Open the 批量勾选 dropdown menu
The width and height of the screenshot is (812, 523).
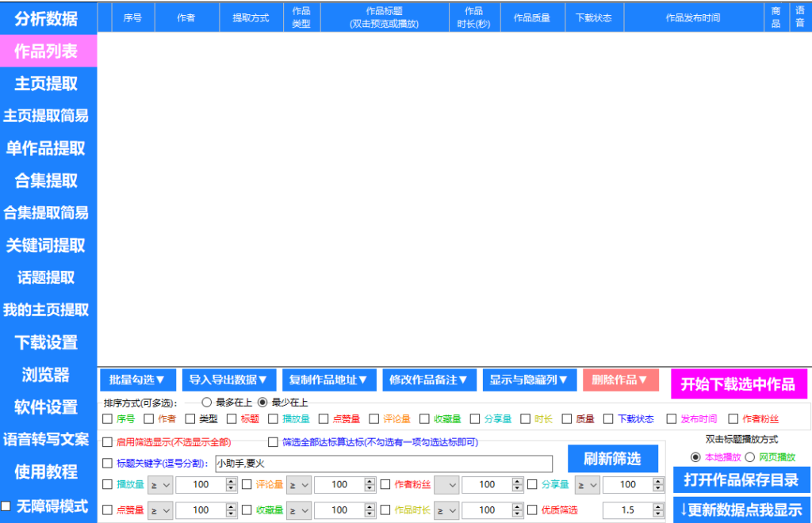pyautogui.click(x=136, y=380)
